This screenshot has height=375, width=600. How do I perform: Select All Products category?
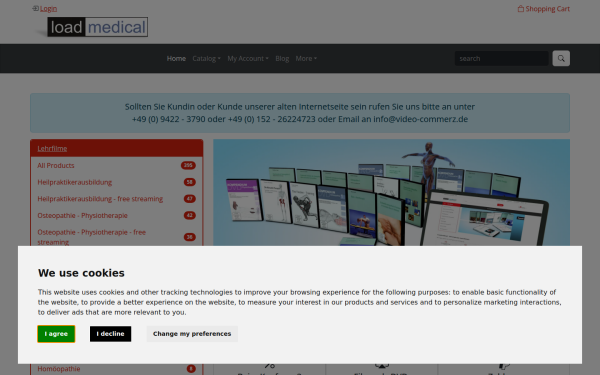click(x=56, y=165)
